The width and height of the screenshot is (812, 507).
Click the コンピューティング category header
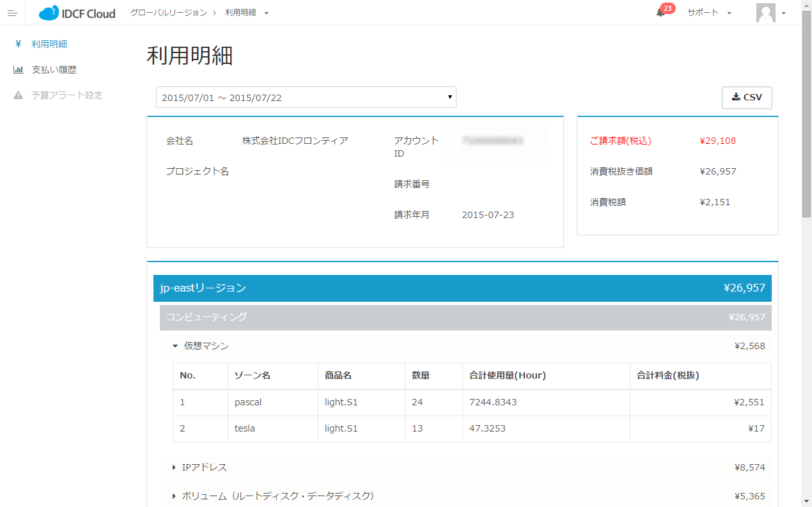465,317
